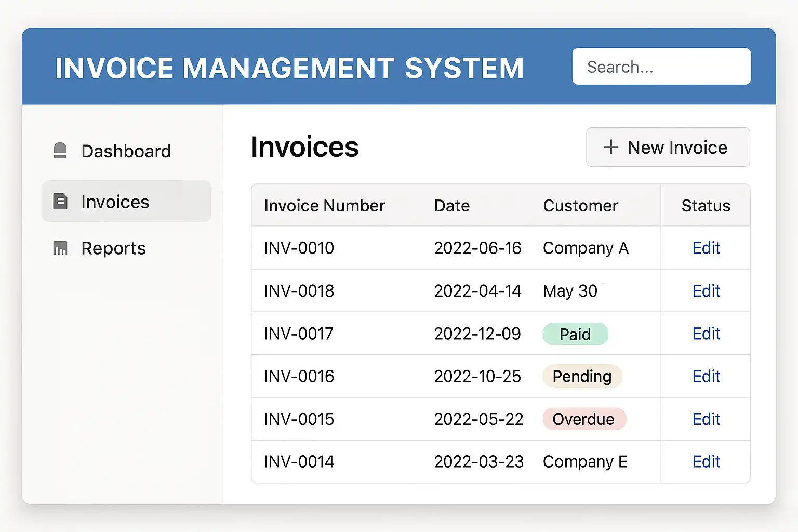Open the Dashboard menu item
798x532 pixels.
126,151
